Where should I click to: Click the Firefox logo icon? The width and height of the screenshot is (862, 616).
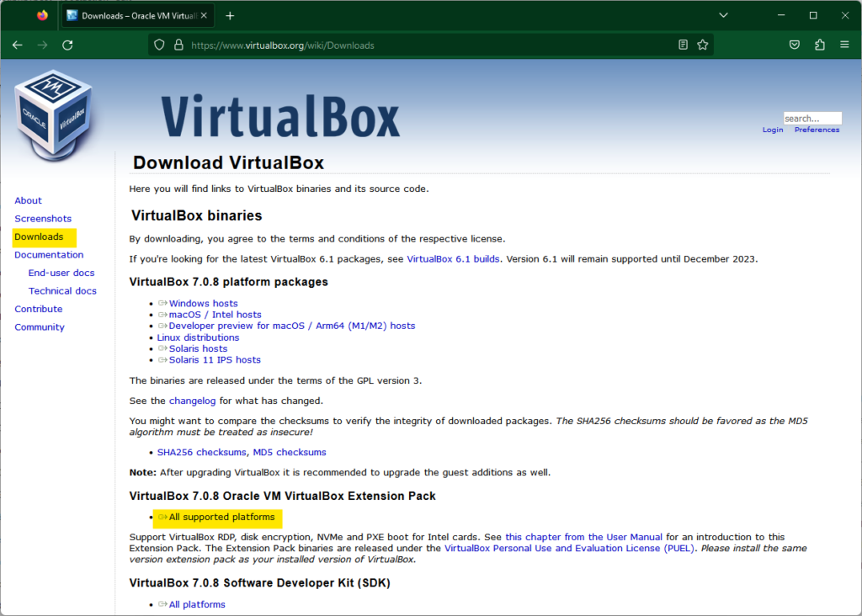click(42, 15)
